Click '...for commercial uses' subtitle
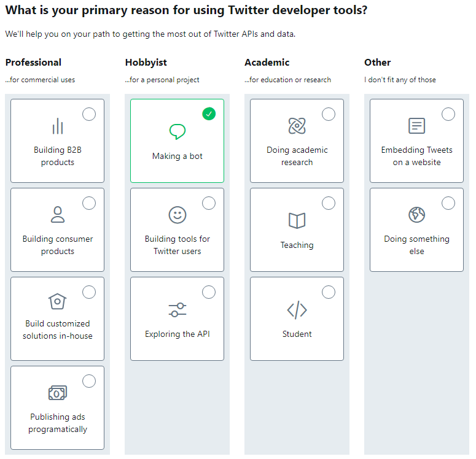Screen dimensions: 476x459 [x=40, y=80]
